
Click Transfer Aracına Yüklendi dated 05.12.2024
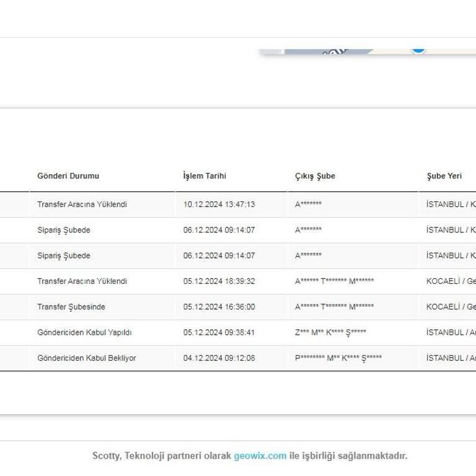tap(82, 281)
